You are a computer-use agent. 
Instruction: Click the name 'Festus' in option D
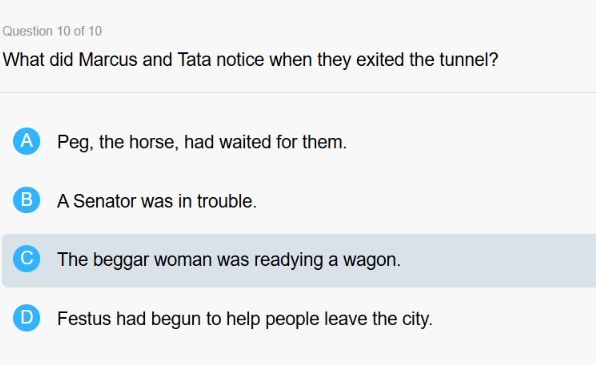click(x=84, y=319)
